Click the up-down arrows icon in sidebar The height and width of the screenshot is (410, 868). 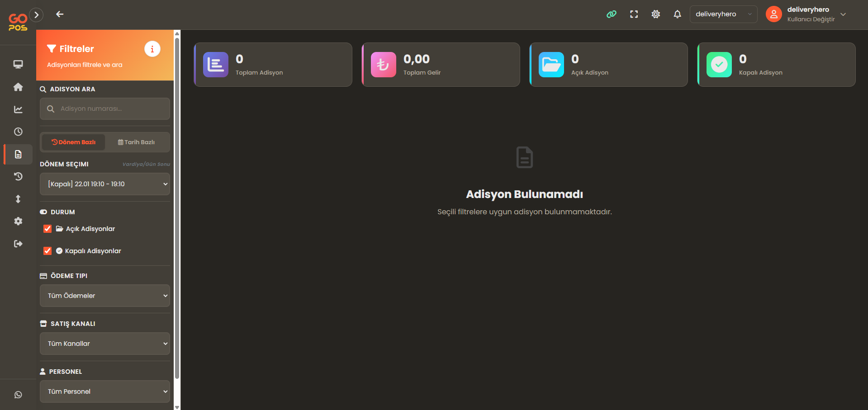(18, 199)
